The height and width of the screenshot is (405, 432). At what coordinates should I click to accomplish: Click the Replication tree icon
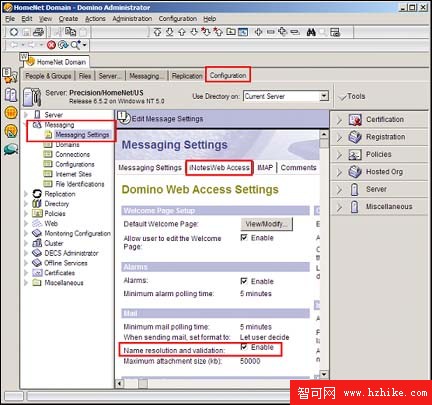tap(37, 194)
